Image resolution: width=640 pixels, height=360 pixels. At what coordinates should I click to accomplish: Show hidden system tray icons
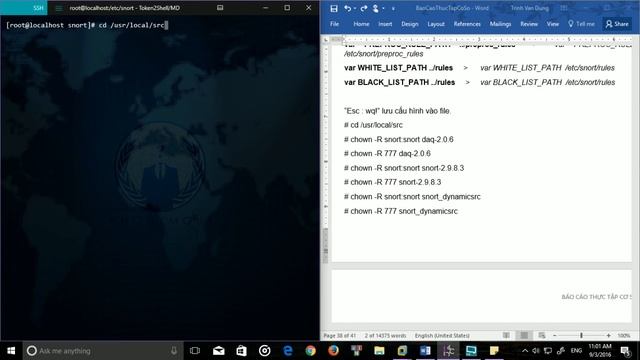525,351
